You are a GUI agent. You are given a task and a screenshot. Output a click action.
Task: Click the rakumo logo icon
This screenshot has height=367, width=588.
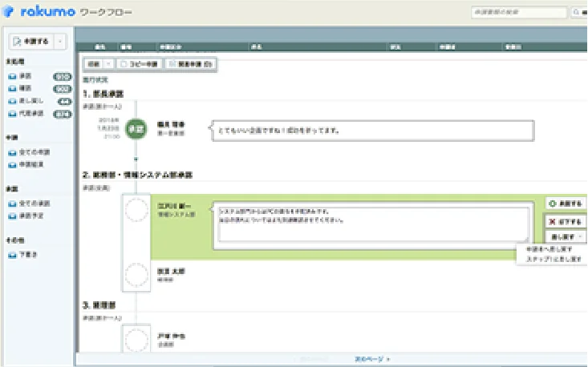[8, 11]
